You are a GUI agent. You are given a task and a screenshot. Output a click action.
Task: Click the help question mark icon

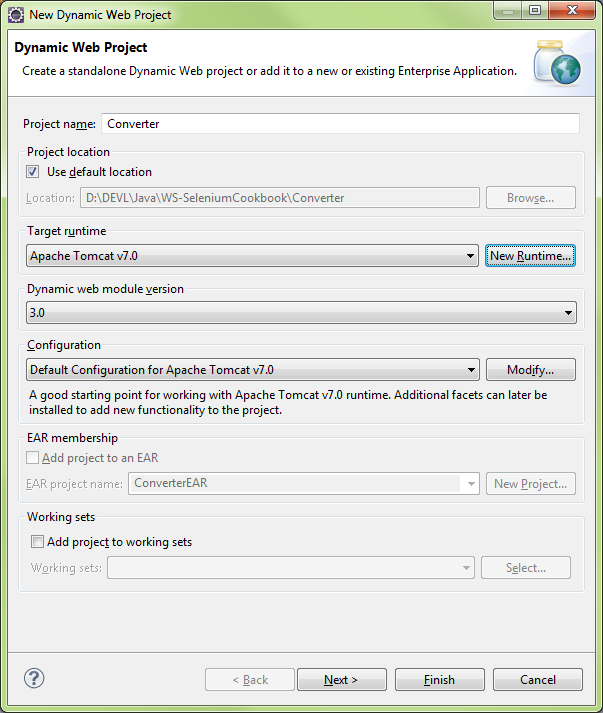click(x=34, y=679)
